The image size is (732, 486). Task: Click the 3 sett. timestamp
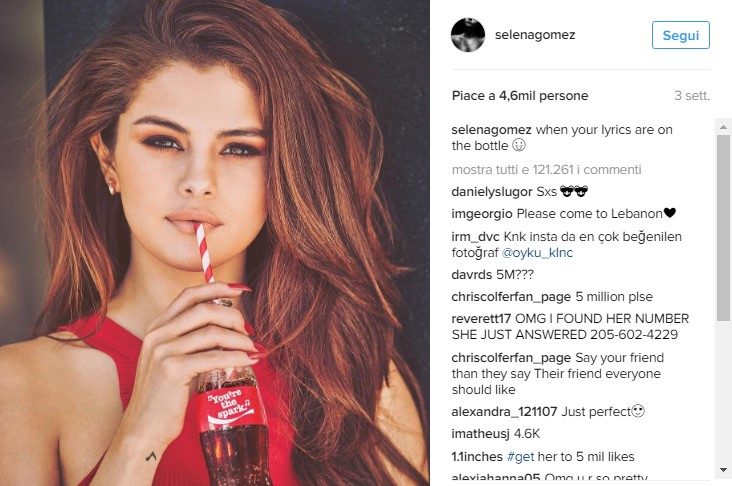[692, 96]
